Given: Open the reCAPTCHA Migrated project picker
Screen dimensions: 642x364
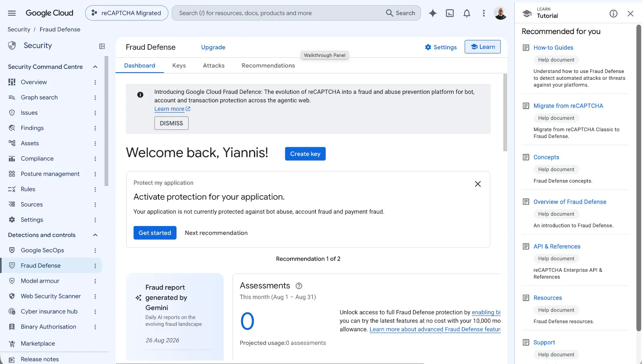Looking at the screenshot, I should 126,13.
